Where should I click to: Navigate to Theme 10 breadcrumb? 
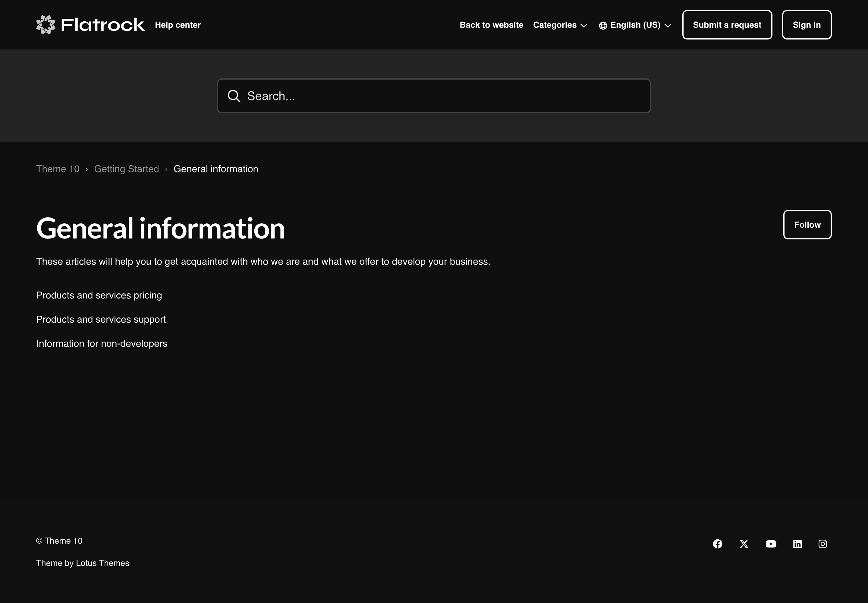tap(58, 169)
